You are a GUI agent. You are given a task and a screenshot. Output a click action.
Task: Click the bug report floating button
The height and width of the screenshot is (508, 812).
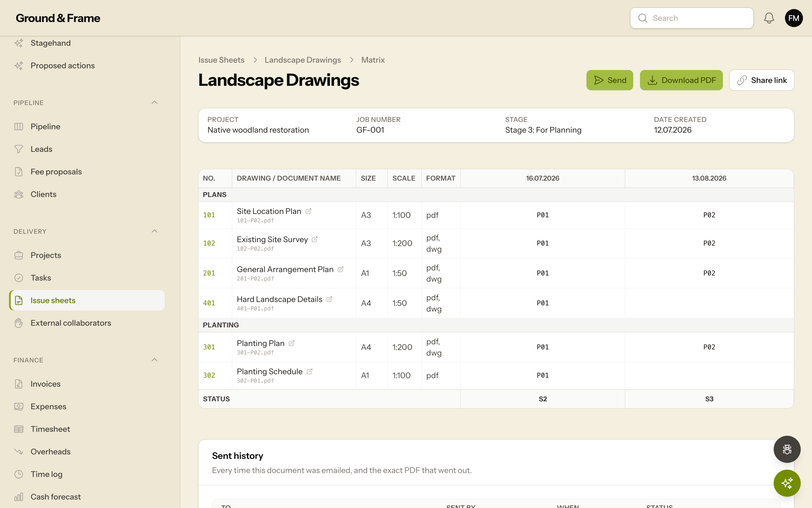click(x=787, y=449)
